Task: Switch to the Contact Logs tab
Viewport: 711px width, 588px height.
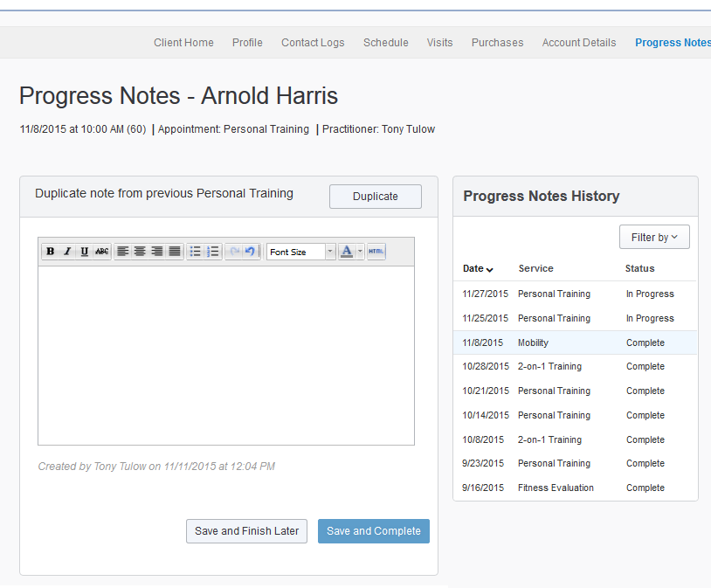Action: tap(313, 43)
